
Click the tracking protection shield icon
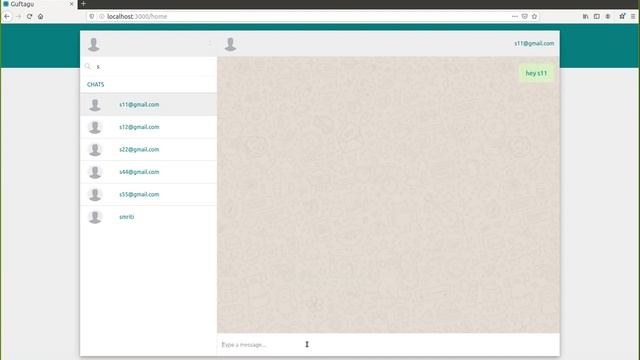92,16
